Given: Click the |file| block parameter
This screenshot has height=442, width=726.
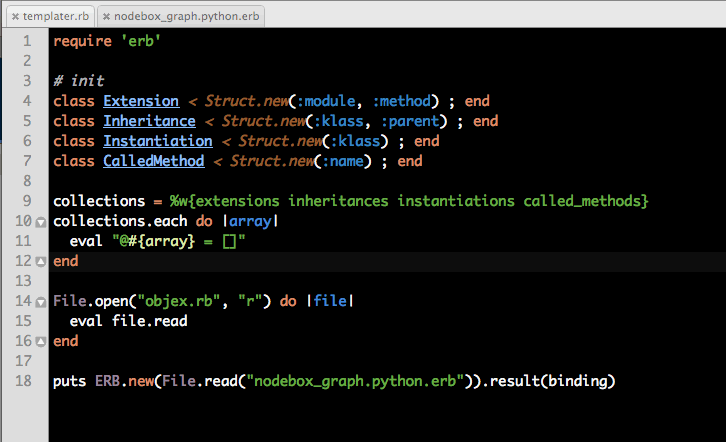Looking at the screenshot, I should pos(330,301).
